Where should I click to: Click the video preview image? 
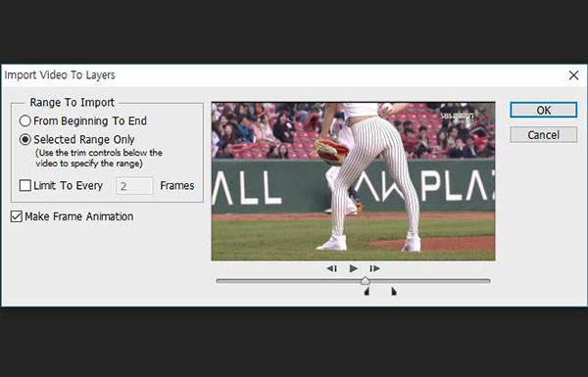coord(353,181)
